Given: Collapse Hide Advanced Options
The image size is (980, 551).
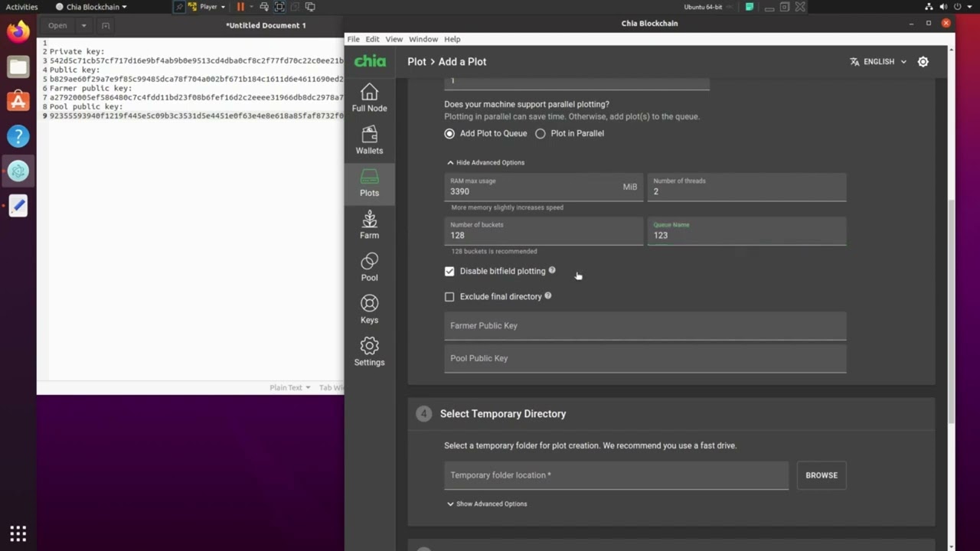Looking at the screenshot, I should [485, 162].
